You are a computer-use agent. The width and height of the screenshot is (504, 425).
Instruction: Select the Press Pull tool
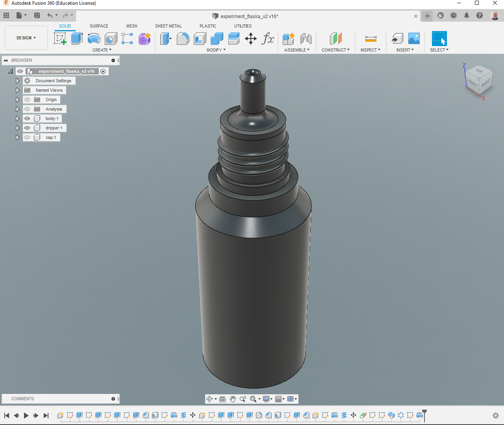click(166, 39)
